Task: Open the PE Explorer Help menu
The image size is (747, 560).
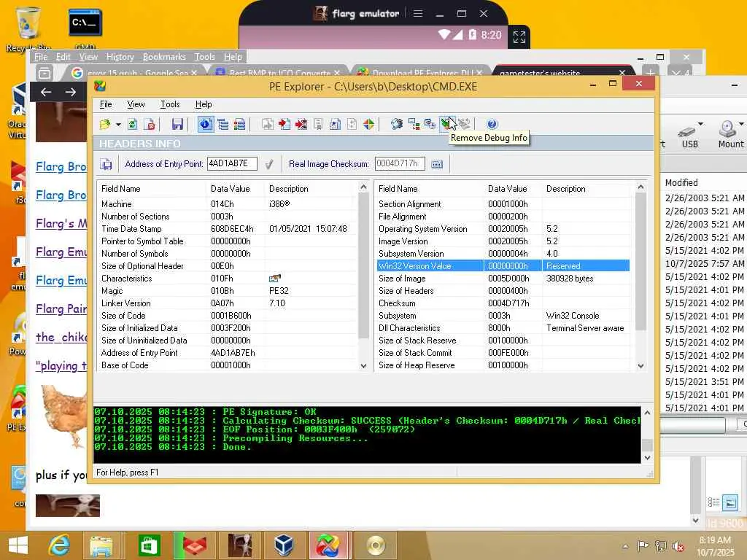Action: [204, 104]
